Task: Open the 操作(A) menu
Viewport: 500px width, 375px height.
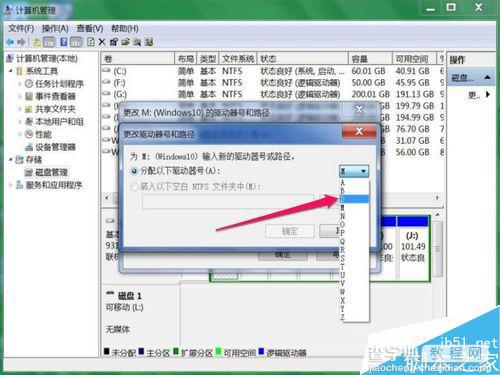Action: (55, 29)
